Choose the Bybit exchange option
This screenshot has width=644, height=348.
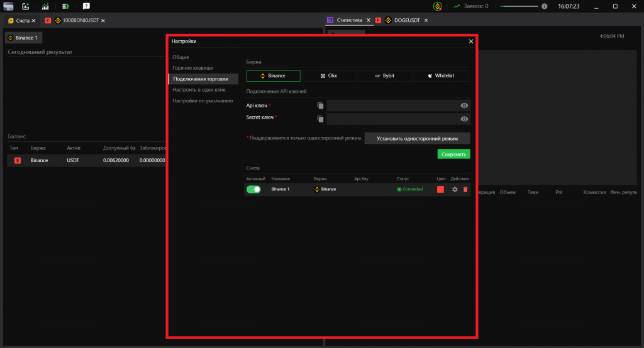(x=385, y=76)
